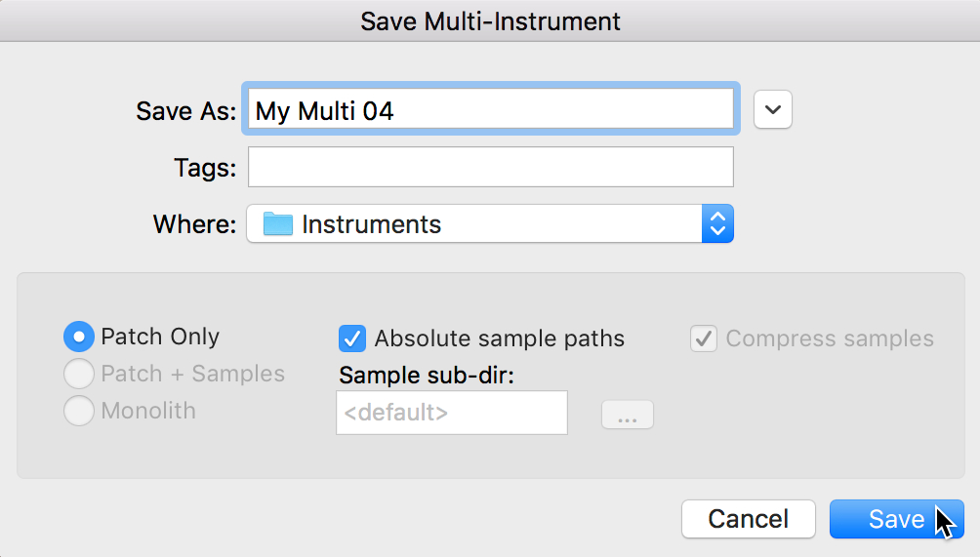Click into the Tags text field

click(490, 168)
